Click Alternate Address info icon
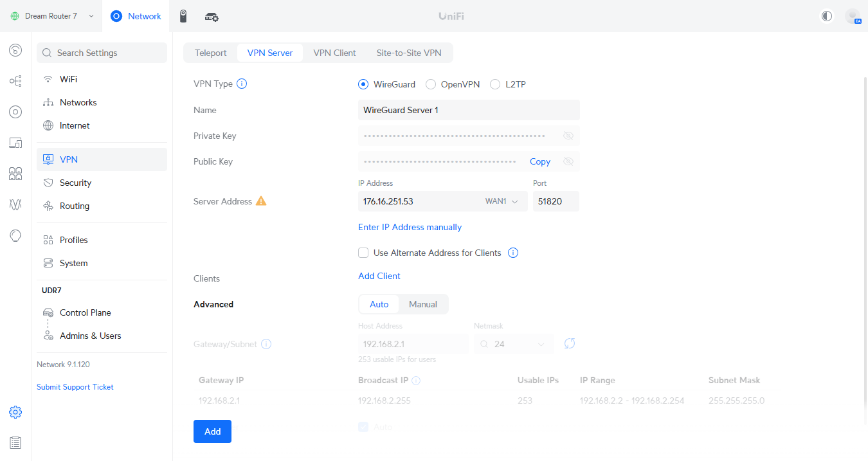The image size is (868, 461). tap(513, 253)
